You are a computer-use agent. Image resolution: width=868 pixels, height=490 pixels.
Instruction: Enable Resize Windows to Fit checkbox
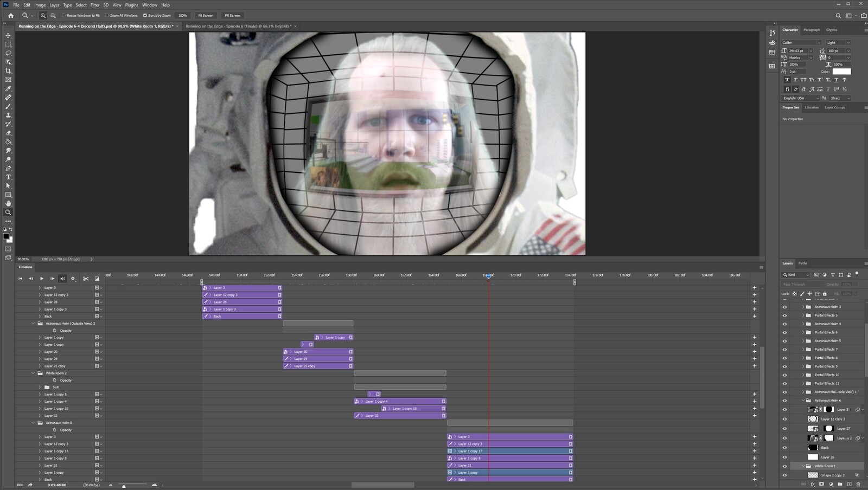pyautogui.click(x=63, y=16)
